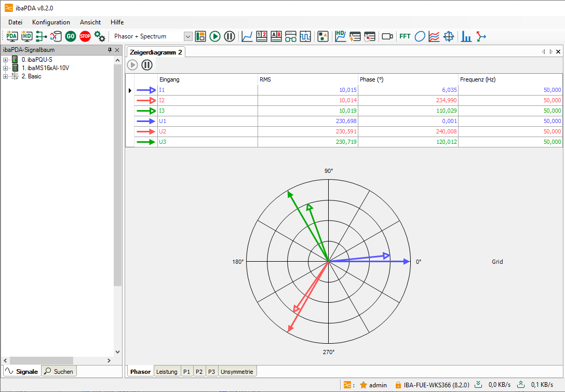The width and height of the screenshot is (565, 392).
Task: Open the Konfiguration menu
Action: [x=51, y=22]
